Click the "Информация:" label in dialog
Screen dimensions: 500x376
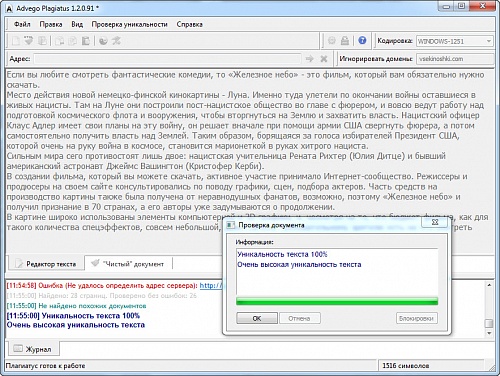(254, 242)
